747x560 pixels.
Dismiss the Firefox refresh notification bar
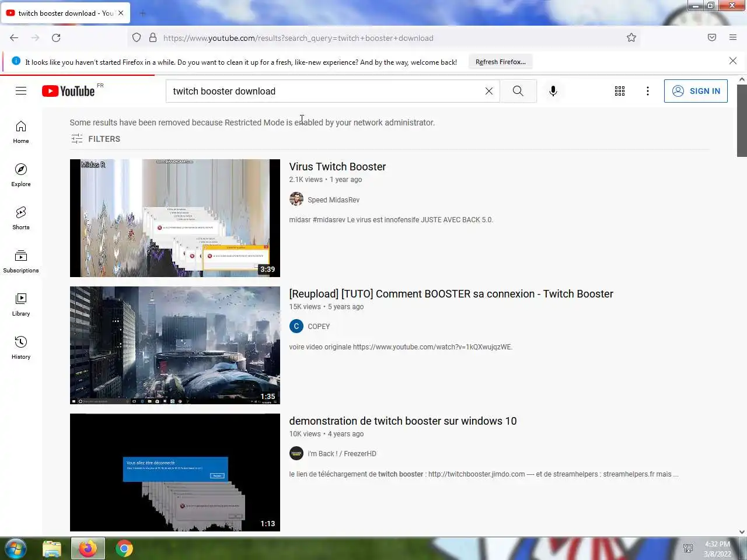733,61
